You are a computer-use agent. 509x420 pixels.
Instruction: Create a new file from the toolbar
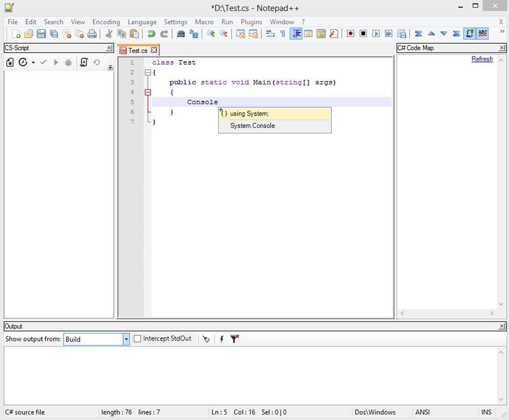[x=15, y=34]
